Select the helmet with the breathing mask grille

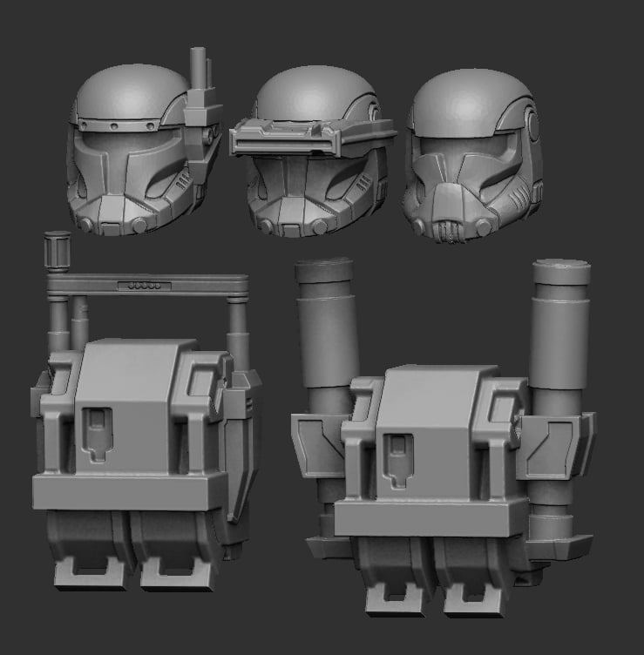pos(473,156)
